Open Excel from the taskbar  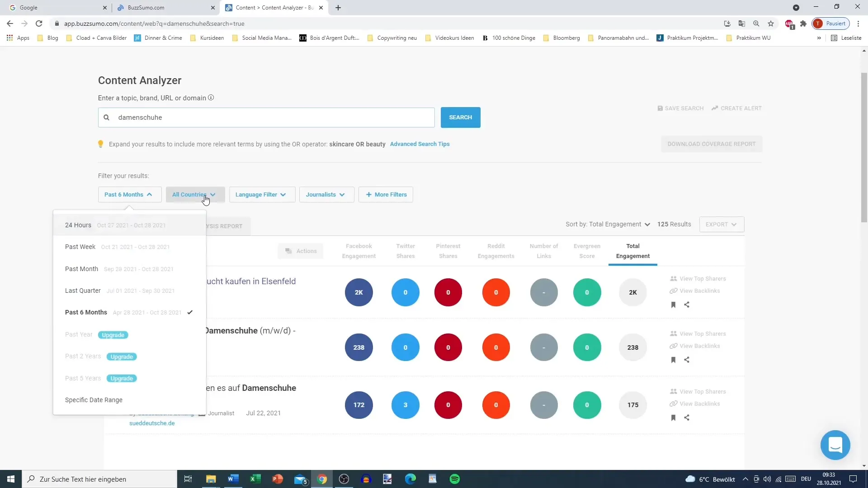[255, 479]
